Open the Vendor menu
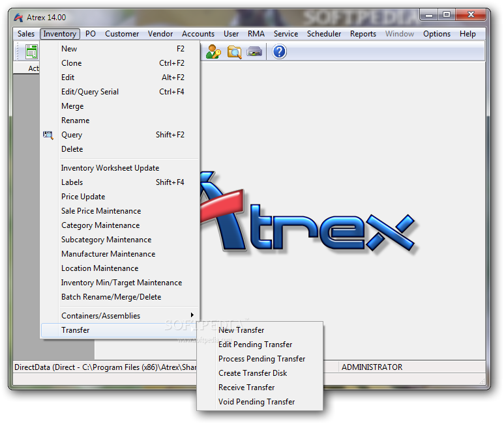The image size is (504, 424). pyautogui.click(x=160, y=34)
